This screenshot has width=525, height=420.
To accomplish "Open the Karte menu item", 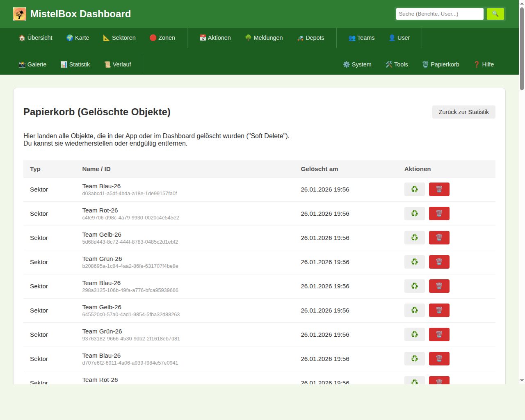I will (78, 38).
